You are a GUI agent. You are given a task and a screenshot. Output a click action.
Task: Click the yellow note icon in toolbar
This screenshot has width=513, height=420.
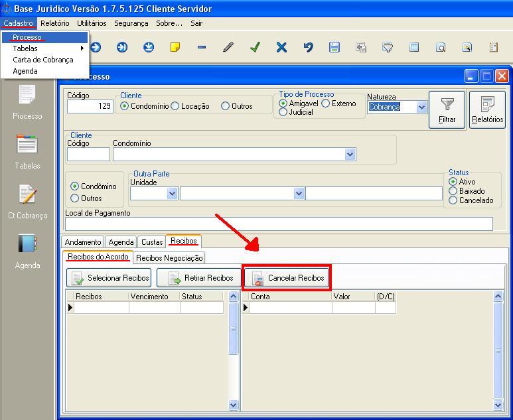coord(175,47)
